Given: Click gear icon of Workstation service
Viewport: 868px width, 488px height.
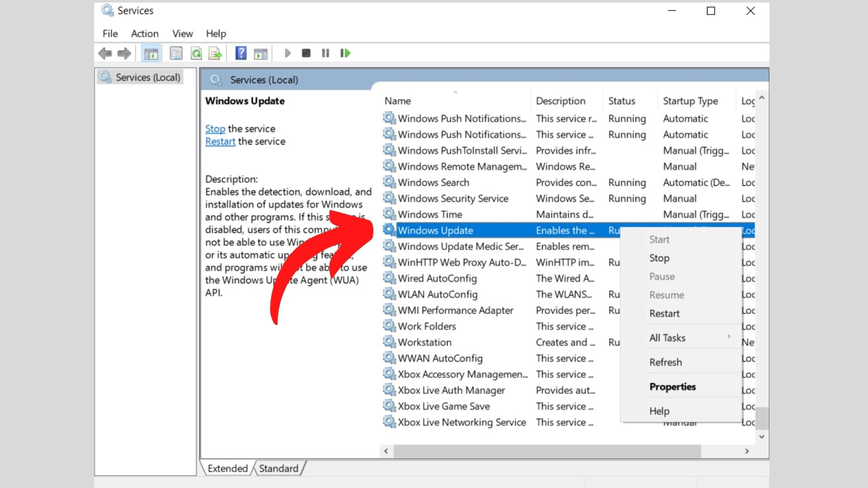Looking at the screenshot, I should tap(389, 342).
